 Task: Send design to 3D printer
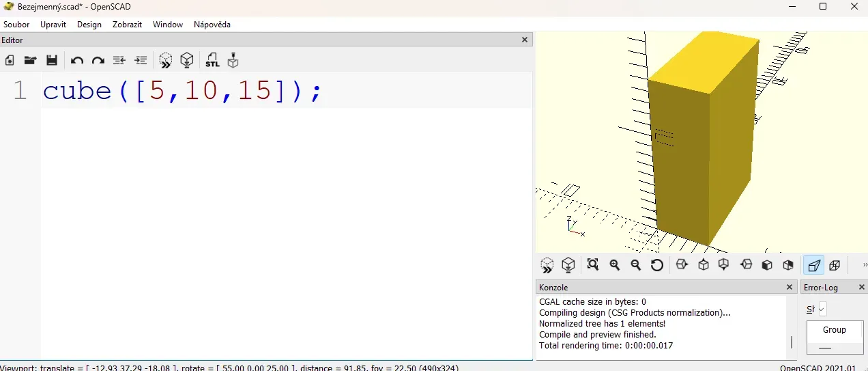(233, 60)
